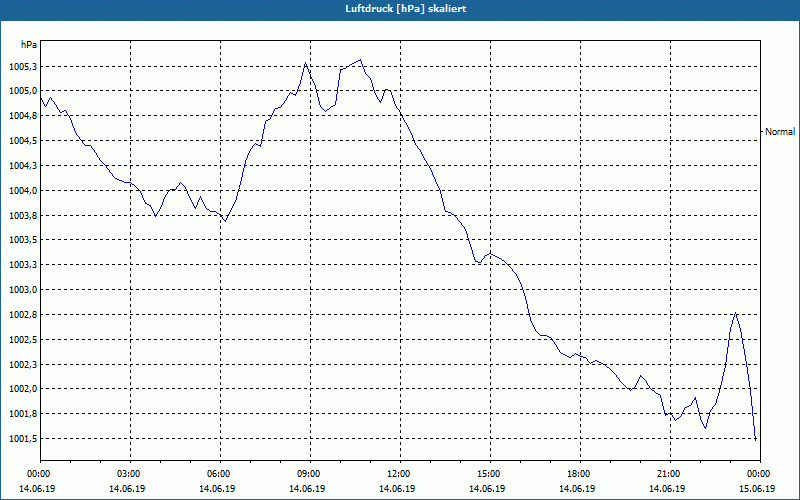Click the y-axis value 1002,5

click(23, 339)
